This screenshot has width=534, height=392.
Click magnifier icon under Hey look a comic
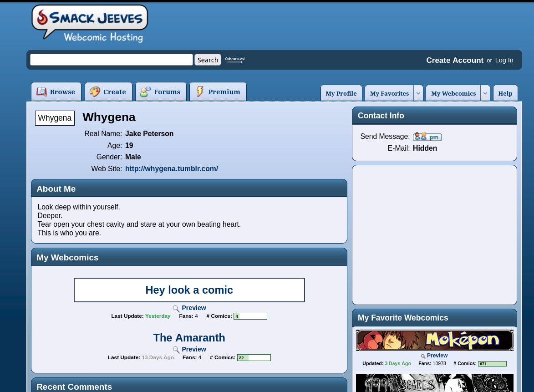pos(176,309)
